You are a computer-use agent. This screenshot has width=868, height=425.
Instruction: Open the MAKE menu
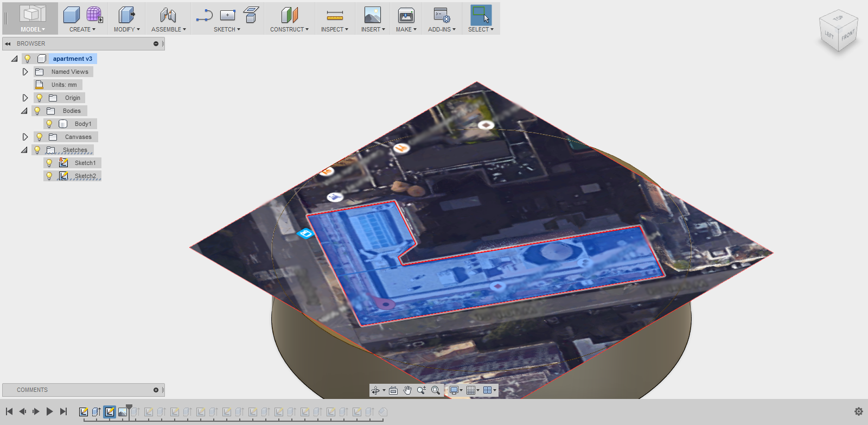pos(406,29)
